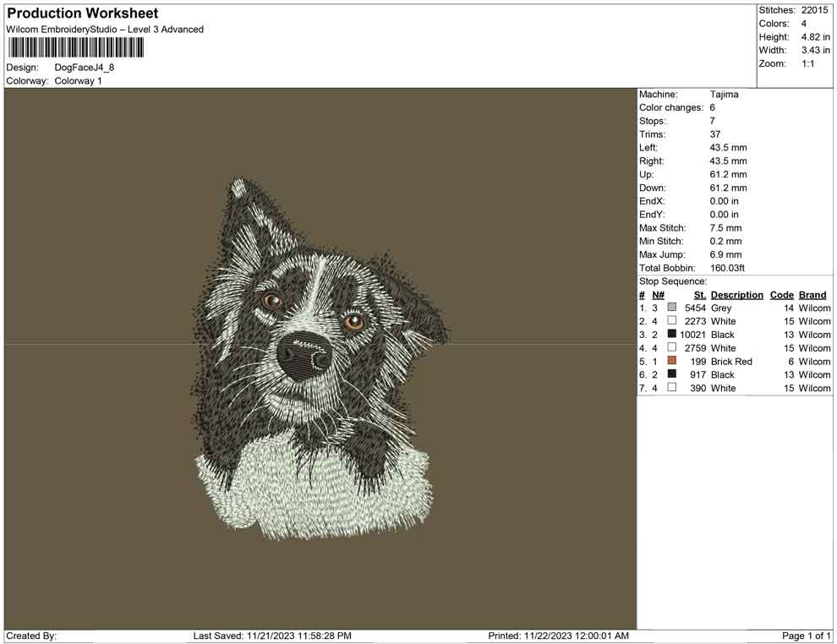
Task: Click the White swatch in stop 7
Action: 672,387
